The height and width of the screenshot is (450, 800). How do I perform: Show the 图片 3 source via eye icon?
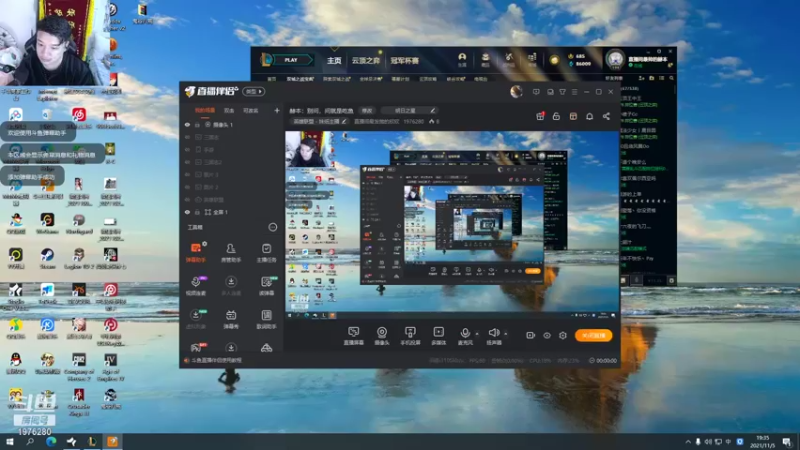187,174
